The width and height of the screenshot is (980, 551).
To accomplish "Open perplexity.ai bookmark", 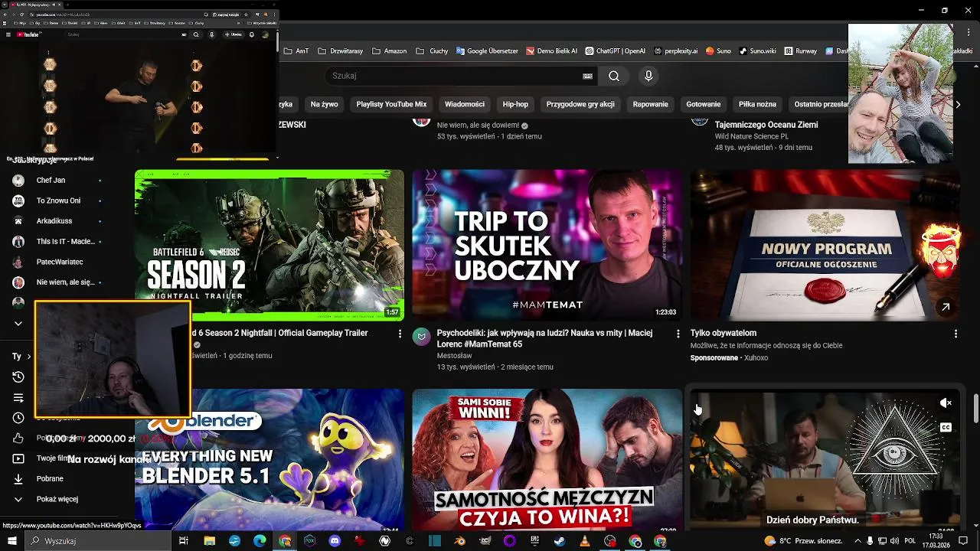I will click(x=677, y=51).
